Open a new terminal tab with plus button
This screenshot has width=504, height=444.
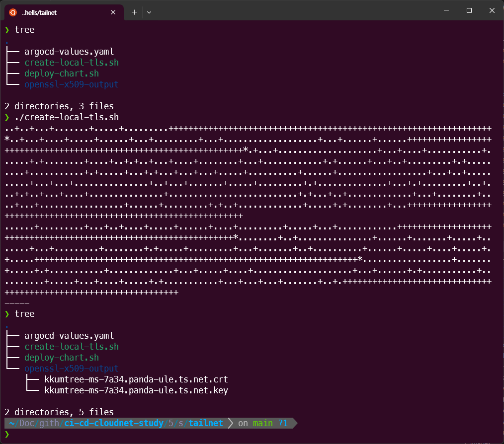click(x=134, y=12)
